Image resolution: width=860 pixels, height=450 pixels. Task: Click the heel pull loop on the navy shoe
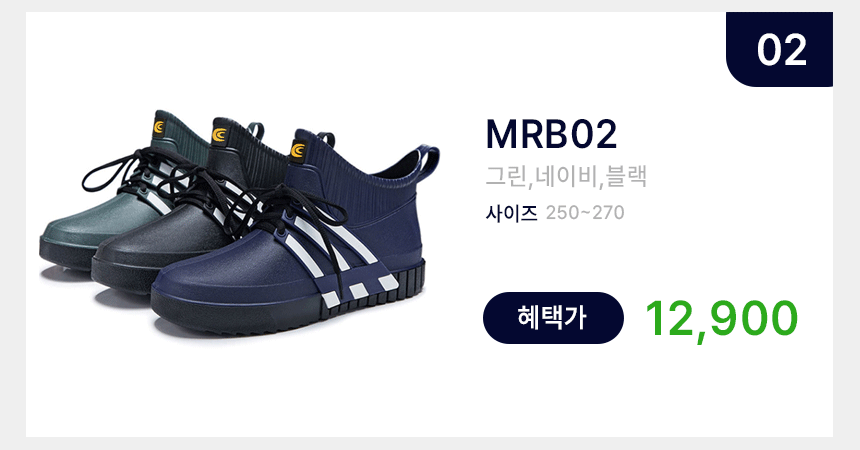pyautogui.click(x=428, y=160)
